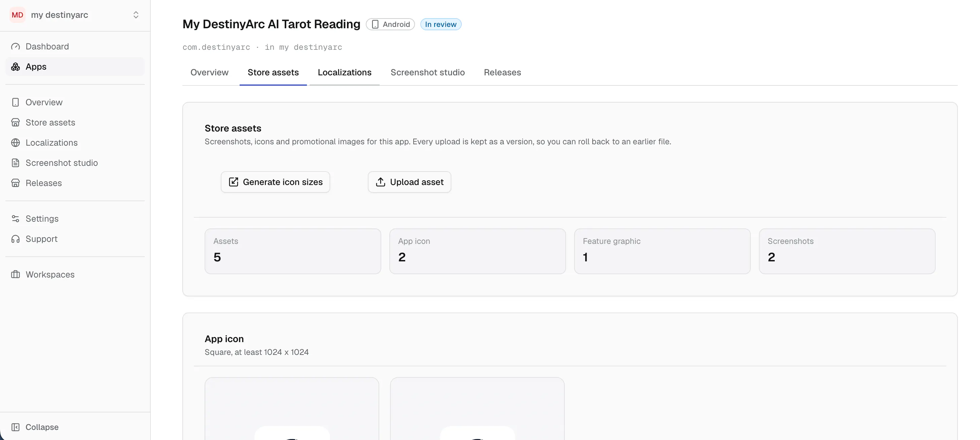Click the Assets 5 stat card
The height and width of the screenshot is (440, 980).
(292, 251)
